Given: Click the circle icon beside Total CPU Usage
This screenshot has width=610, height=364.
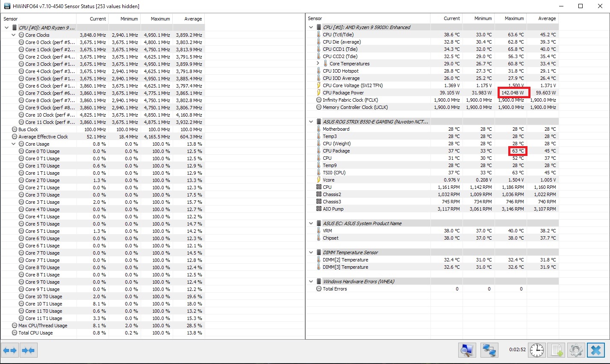Looking at the screenshot, I should [15, 333].
